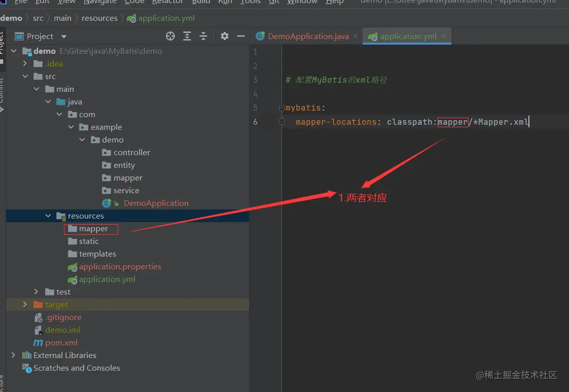
Task: Click line number 6 in gutter
Action: [255, 122]
